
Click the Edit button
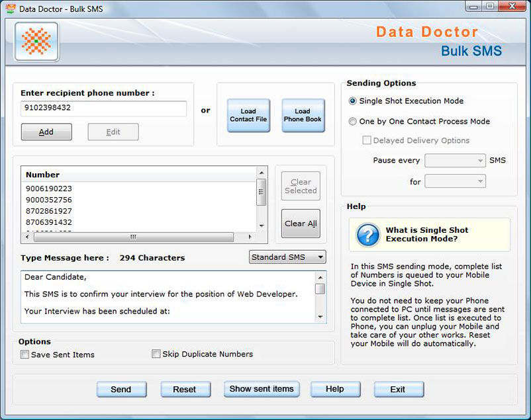click(113, 132)
